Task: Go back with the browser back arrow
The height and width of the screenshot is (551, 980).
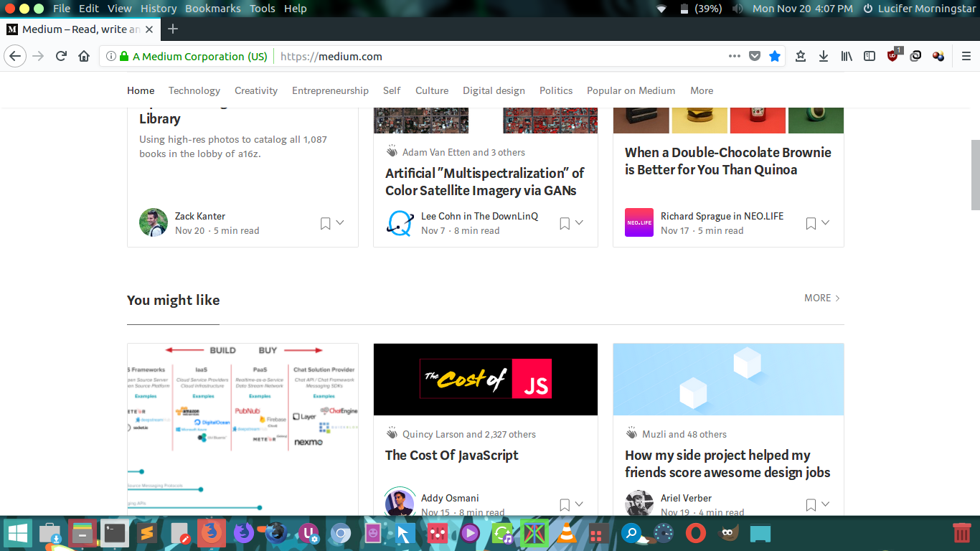Action: click(15, 56)
